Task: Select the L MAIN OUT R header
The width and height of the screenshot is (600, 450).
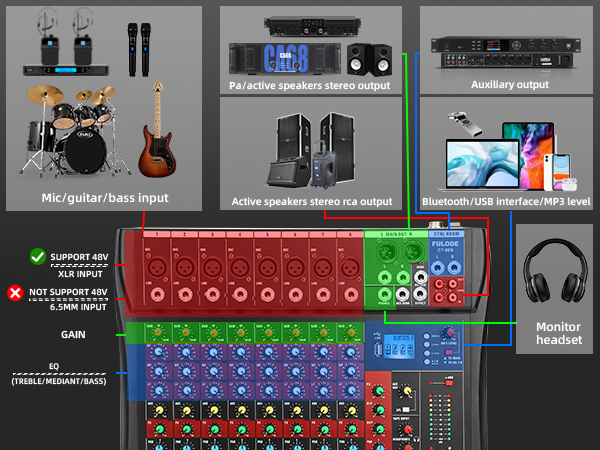Action: (x=396, y=234)
